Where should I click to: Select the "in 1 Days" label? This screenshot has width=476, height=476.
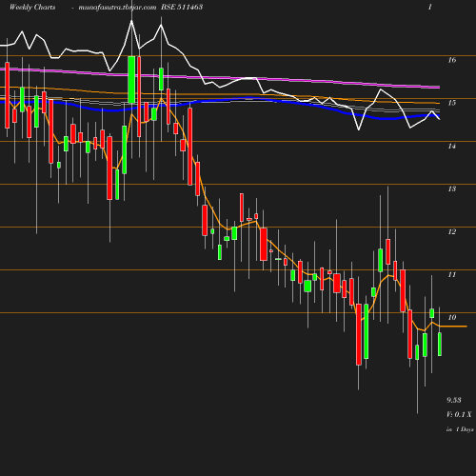[x=460, y=429]
